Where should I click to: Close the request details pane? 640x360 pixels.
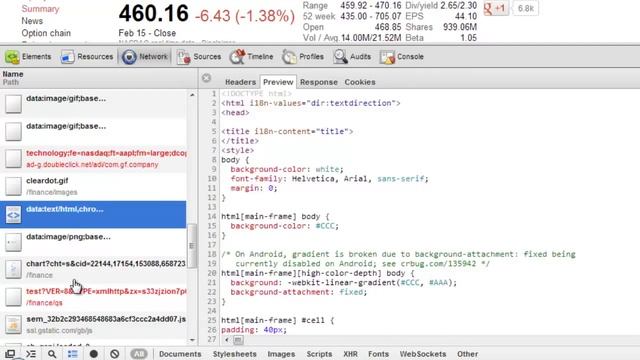207,78
